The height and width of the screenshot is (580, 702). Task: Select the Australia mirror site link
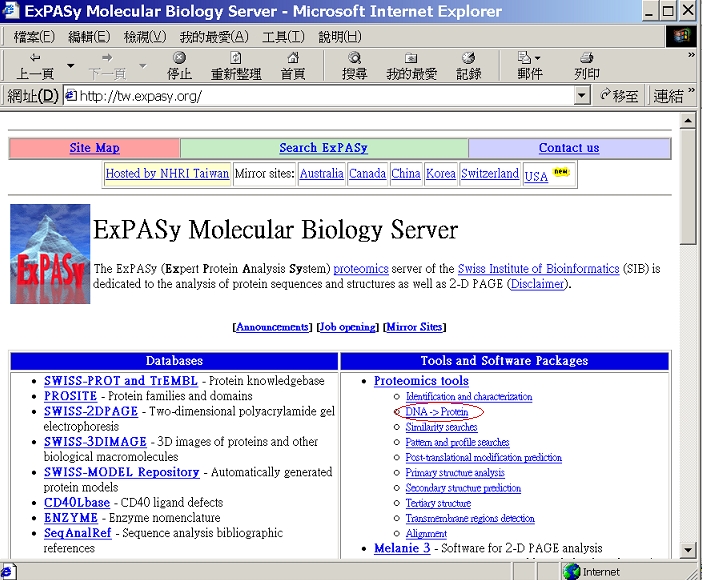click(x=321, y=174)
